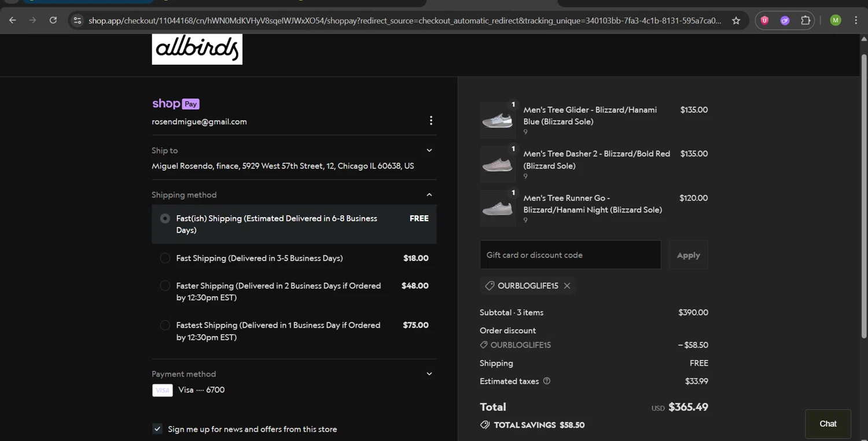Click the browser address bar URL
Viewport: 868px width, 441px height.
coord(405,20)
